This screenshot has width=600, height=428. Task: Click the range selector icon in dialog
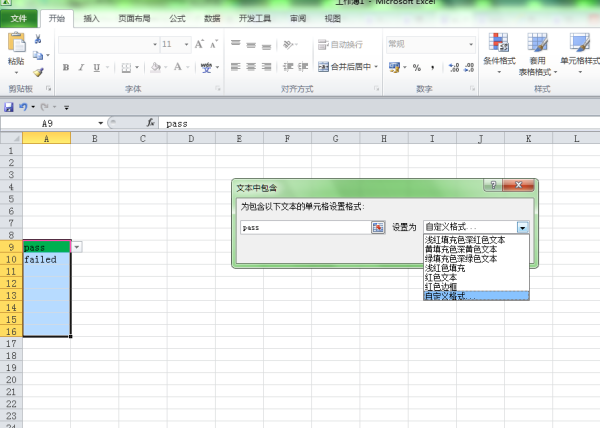pyautogui.click(x=377, y=227)
